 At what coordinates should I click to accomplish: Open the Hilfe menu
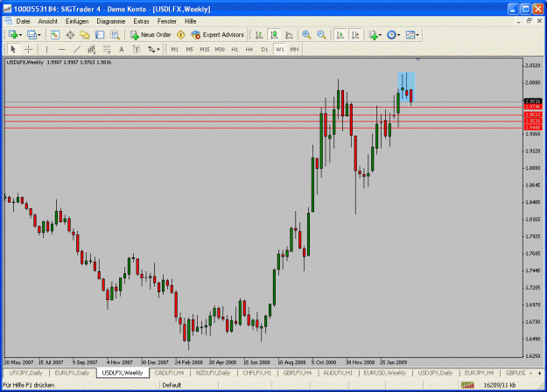pos(191,21)
